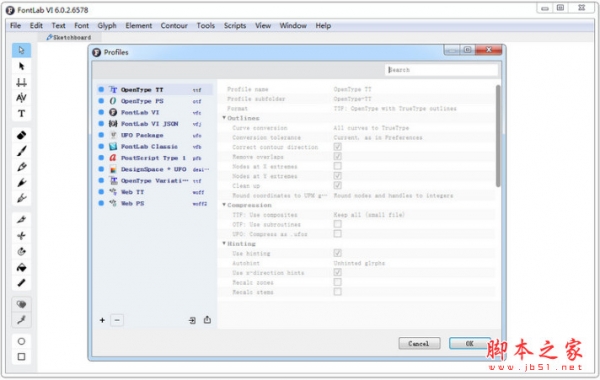
Task: Click the OpenType PS profile icon
Action: pyautogui.click(x=113, y=101)
